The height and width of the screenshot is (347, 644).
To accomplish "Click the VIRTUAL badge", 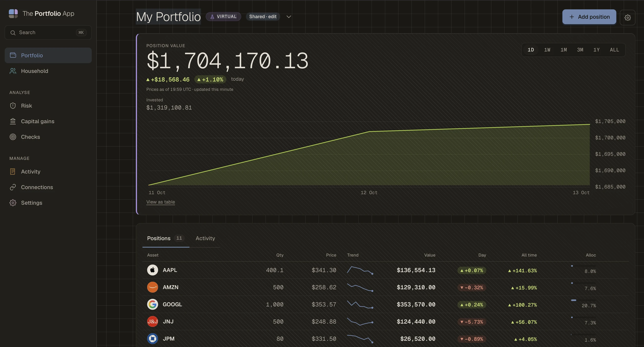I will (x=223, y=17).
